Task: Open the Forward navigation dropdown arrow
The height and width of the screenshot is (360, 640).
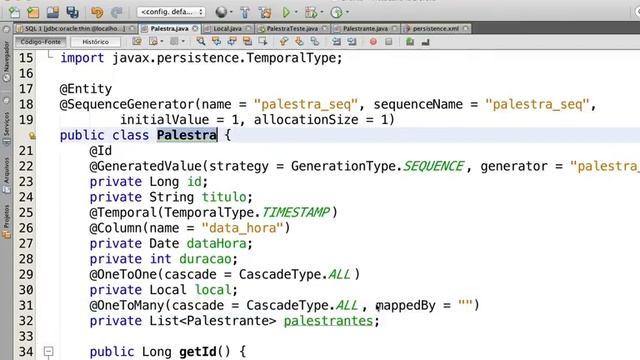Action: (183, 42)
